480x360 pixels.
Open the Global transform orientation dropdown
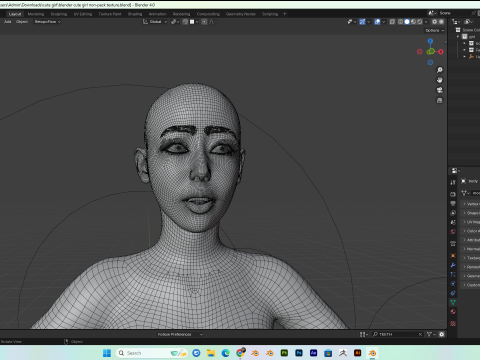155,22
